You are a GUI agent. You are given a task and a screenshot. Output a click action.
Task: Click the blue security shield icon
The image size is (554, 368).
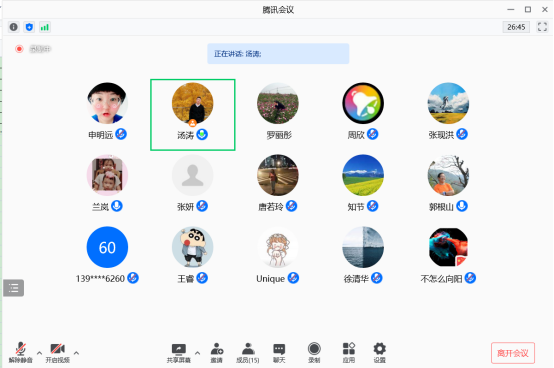(29, 27)
